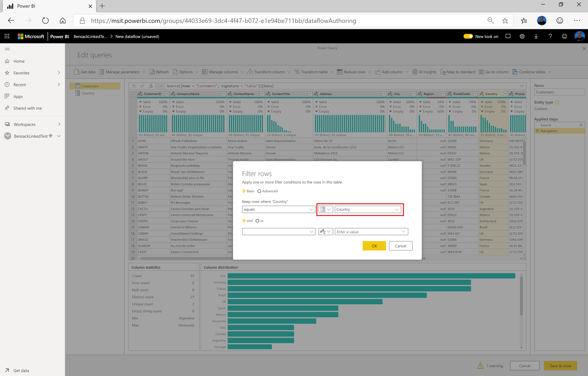
Task: Click the download arrow icon
Action: click(x=536, y=36)
